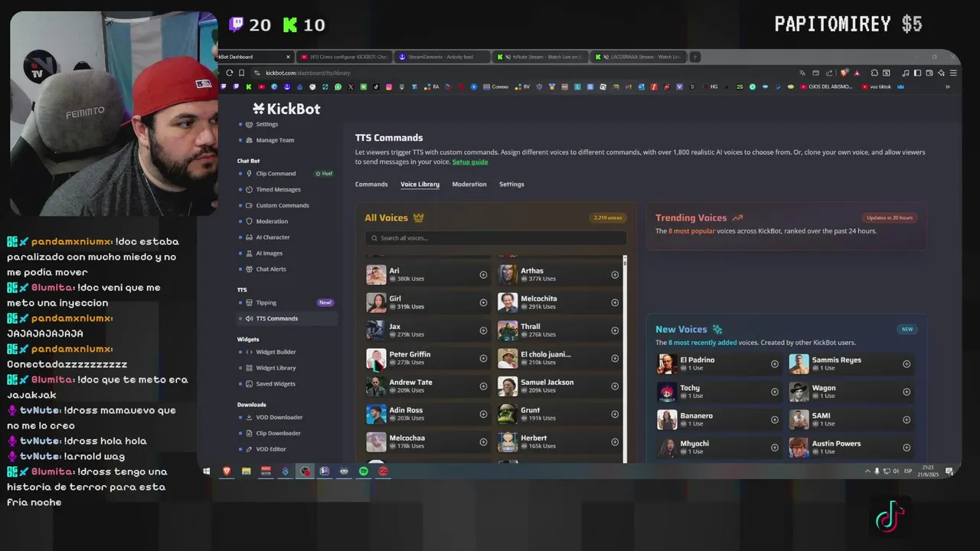Click the Mhyochi voice entry
The height and width of the screenshot is (551, 980).
coord(720,448)
